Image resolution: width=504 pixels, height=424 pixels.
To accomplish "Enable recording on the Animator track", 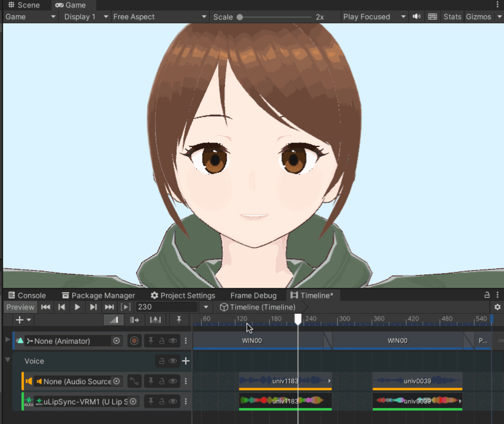I will tap(134, 341).
